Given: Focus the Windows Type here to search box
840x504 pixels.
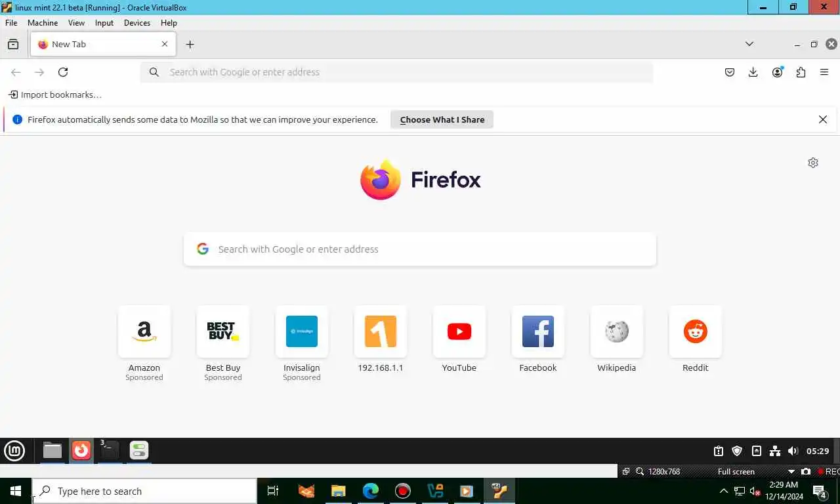Looking at the screenshot, I should point(144,491).
